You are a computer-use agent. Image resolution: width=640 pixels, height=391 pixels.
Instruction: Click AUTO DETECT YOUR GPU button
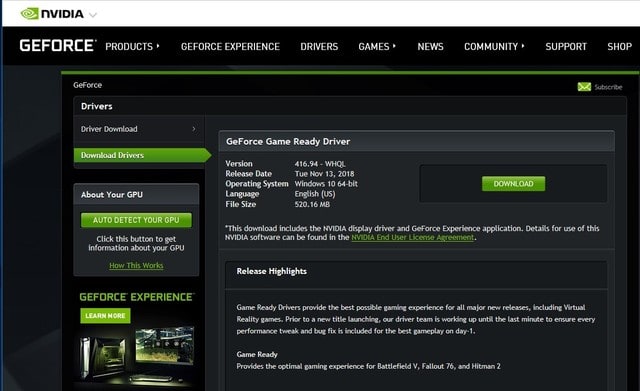pyautogui.click(x=136, y=220)
